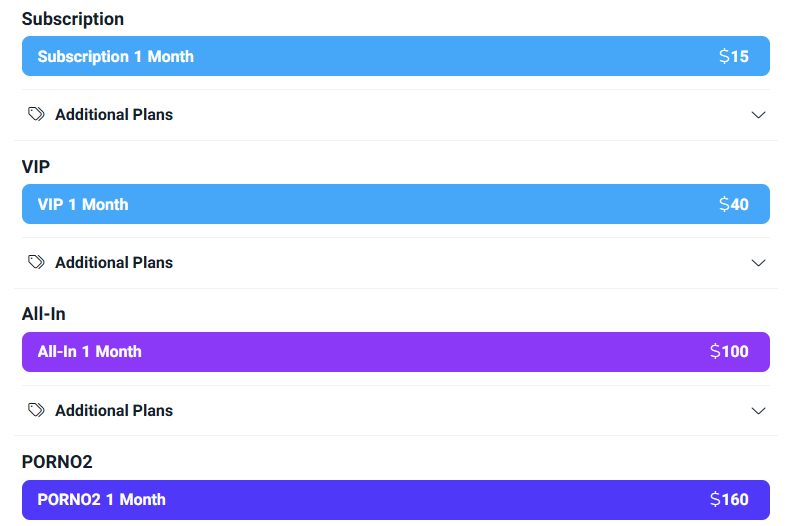This screenshot has height=526, width=794.
Task: Click the tag icon under Subscription plan
Action: point(36,114)
